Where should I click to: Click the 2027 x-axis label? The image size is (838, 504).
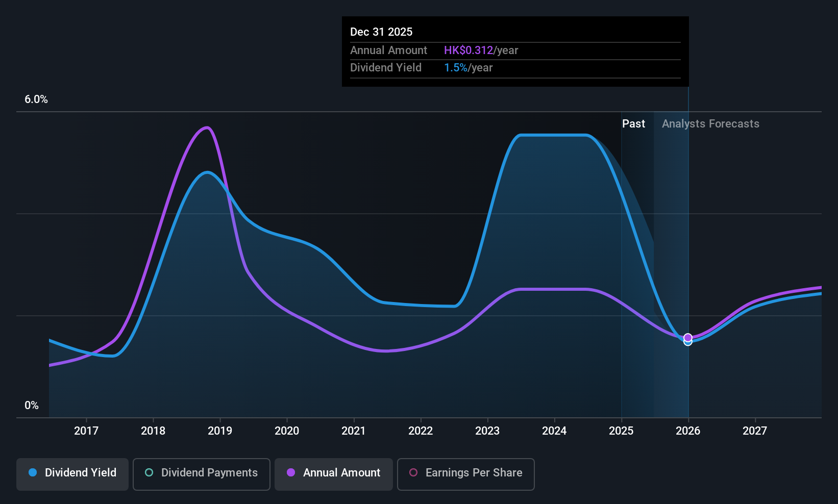755,431
